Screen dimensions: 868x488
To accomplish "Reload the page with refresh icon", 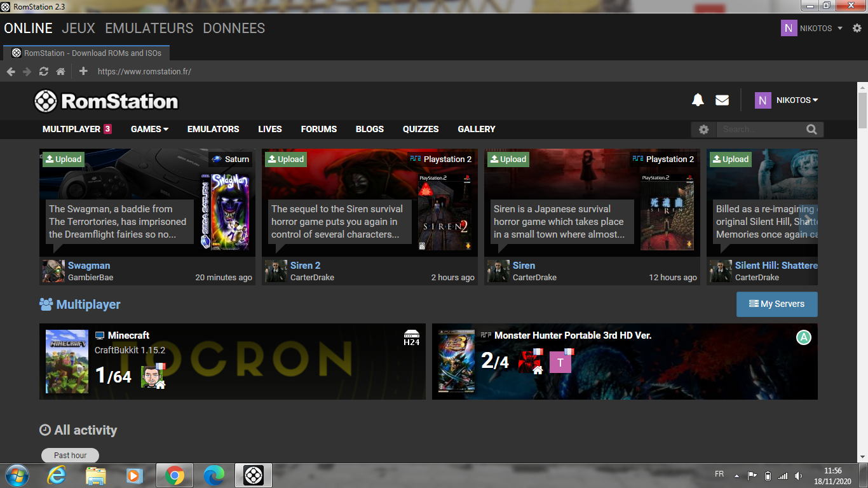I will 43,71.
